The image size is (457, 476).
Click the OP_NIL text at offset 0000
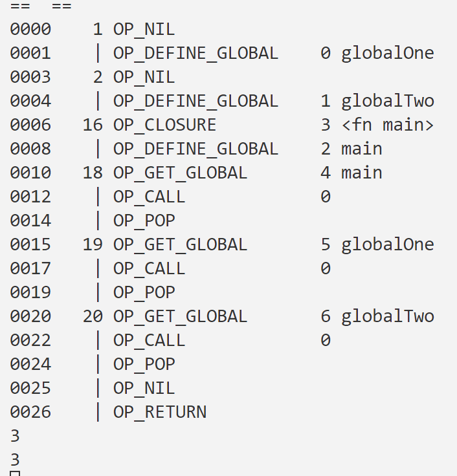(144, 30)
